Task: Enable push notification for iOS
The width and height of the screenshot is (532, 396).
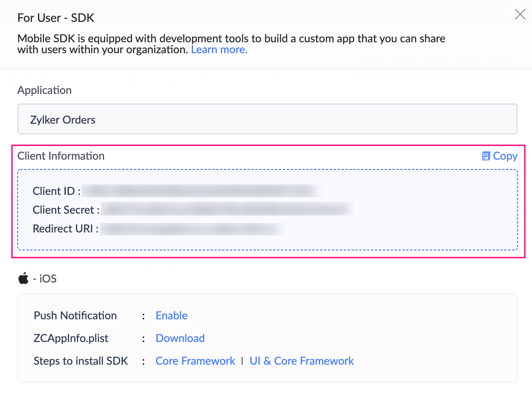Action: click(x=172, y=315)
